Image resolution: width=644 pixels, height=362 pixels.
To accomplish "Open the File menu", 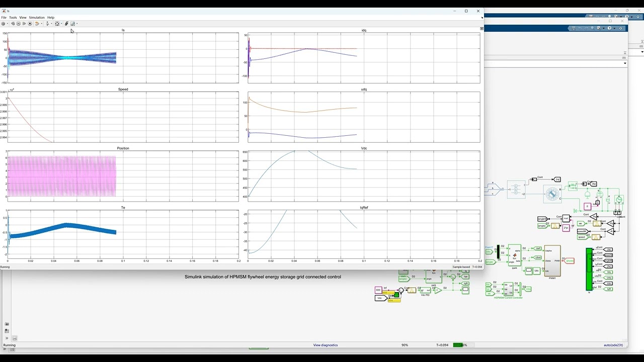I will [x=4, y=18].
